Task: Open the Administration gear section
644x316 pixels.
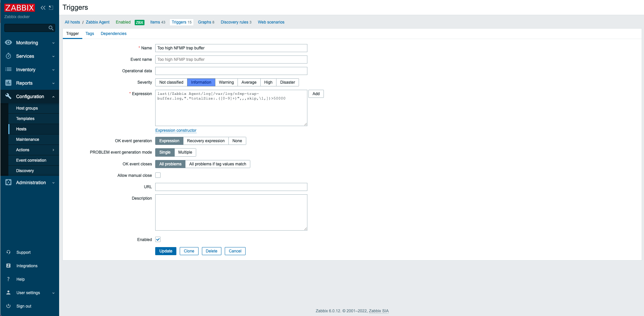Action: coord(8,183)
